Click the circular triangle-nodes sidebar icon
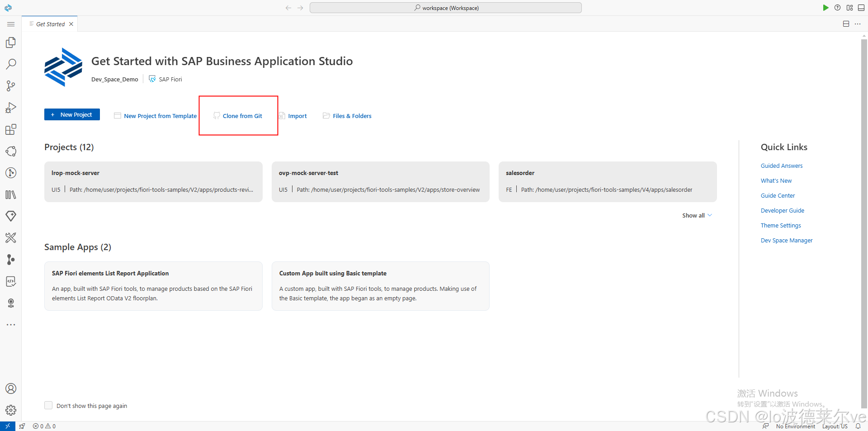This screenshot has width=868, height=431. (11, 151)
